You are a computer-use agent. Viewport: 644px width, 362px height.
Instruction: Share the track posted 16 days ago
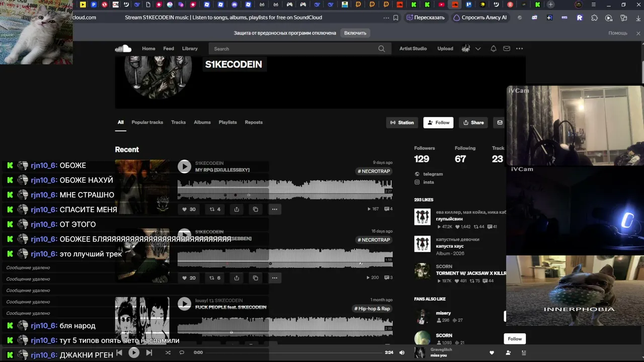[x=236, y=278]
